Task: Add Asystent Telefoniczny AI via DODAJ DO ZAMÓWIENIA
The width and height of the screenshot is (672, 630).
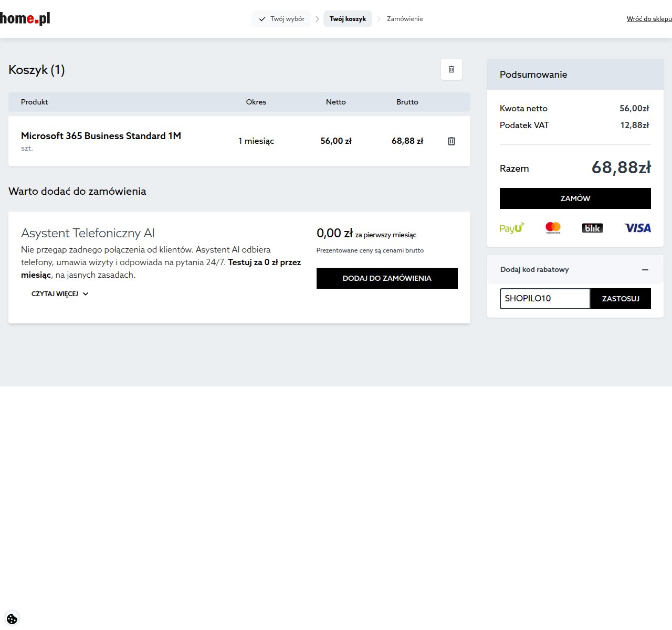Action: [x=387, y=278]
